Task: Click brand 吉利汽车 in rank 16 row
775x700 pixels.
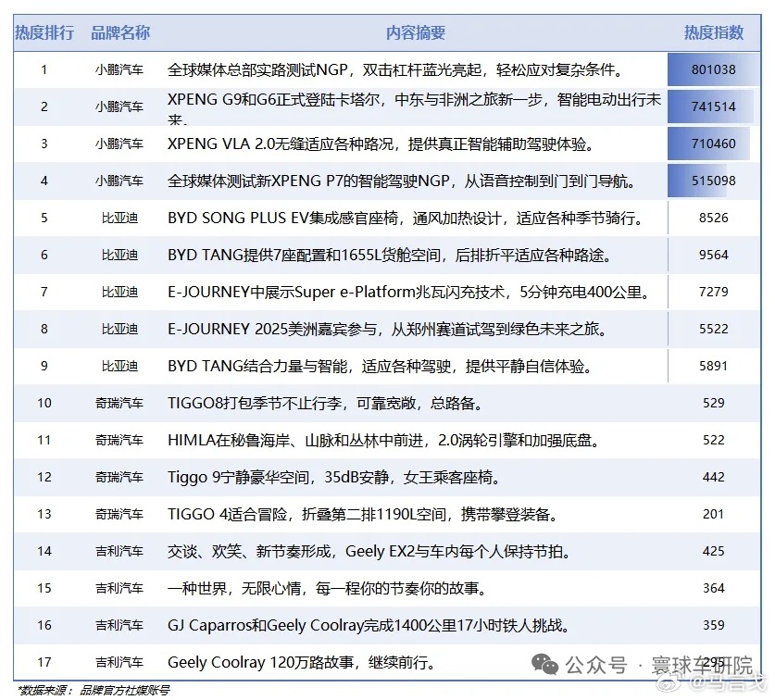Action: pos(119,626)
